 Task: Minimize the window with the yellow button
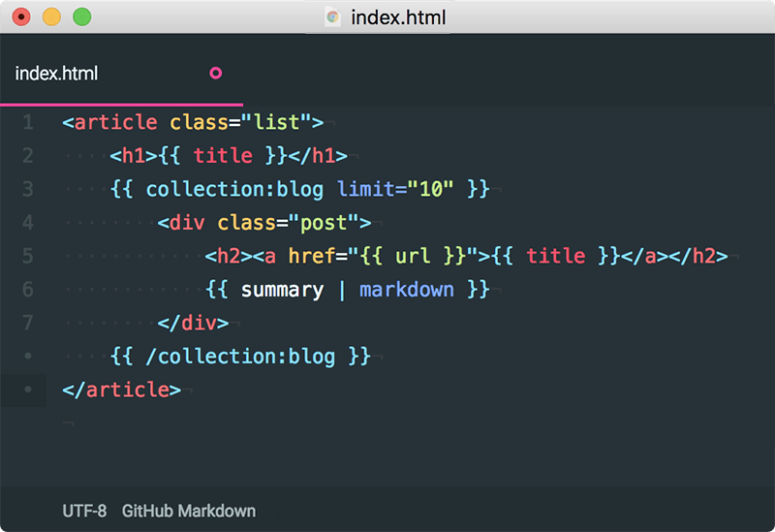pyautogui.click(x=51, y=17)
